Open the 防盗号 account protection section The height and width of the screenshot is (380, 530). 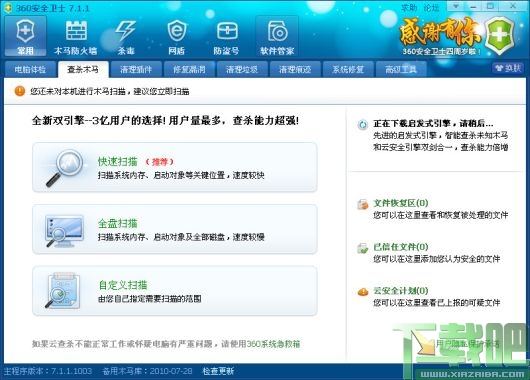[x=226, y=36]
